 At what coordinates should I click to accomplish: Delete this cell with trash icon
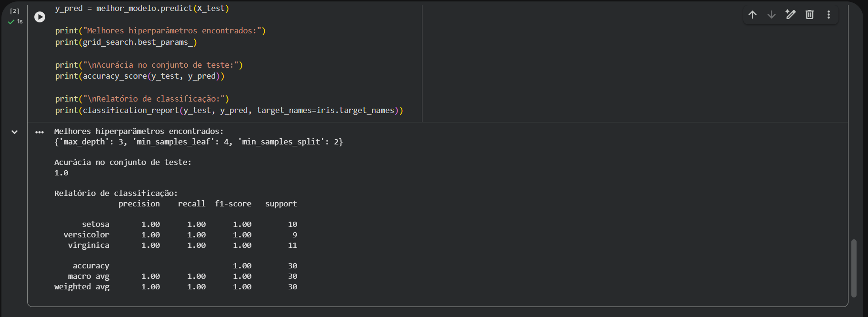(809, 15)
